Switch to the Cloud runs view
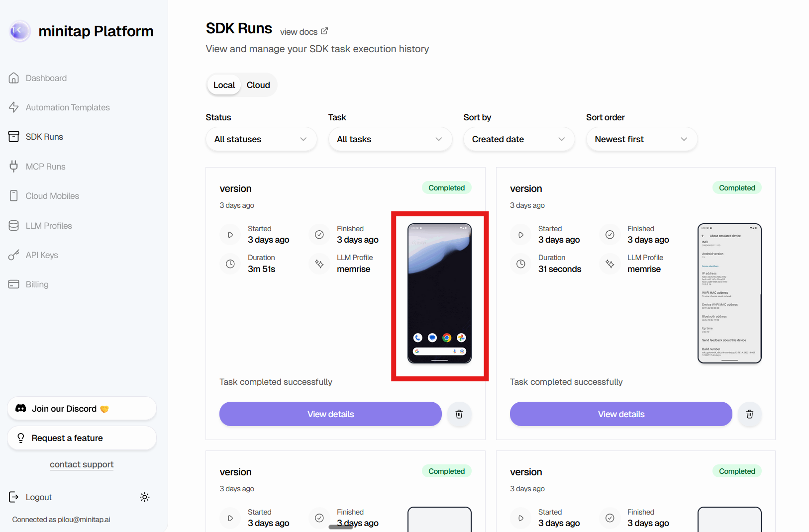 (258, 85)
